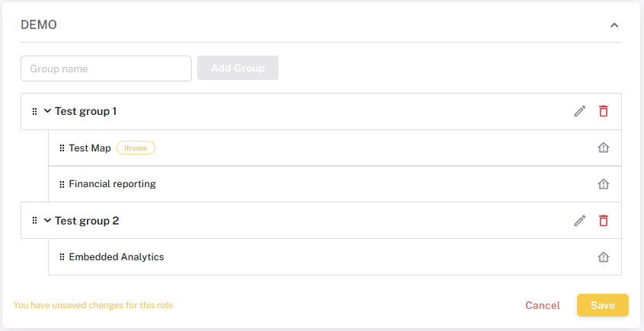Grab drag handle of Test Map
Viewport: 644px width, 331px height.
[62, 148]
